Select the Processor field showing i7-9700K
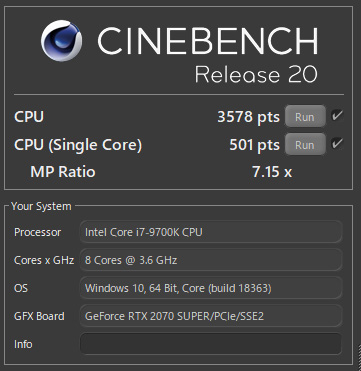Viewport: 361px width, 371px height. click(x=211, y=232)
